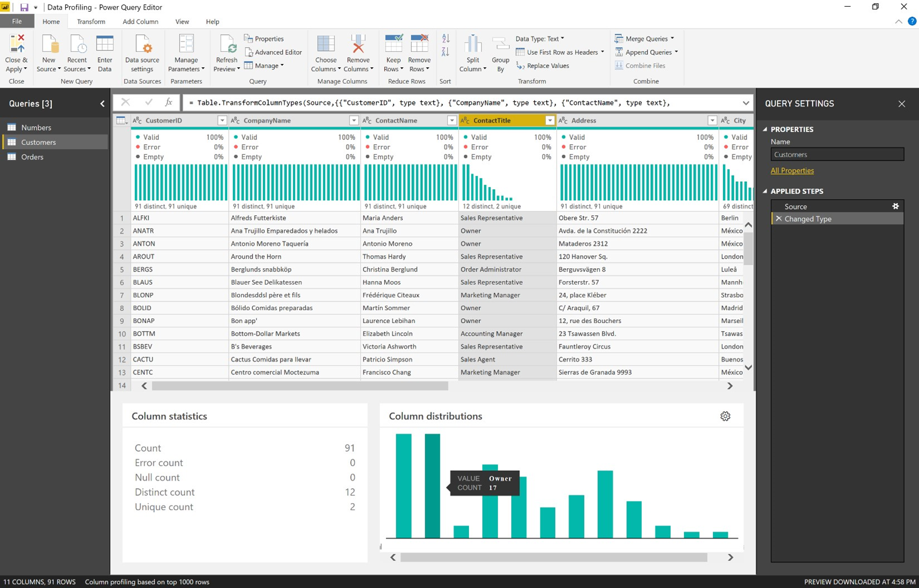
Task: Click the Manage Parameters icon
Action: 186,50
